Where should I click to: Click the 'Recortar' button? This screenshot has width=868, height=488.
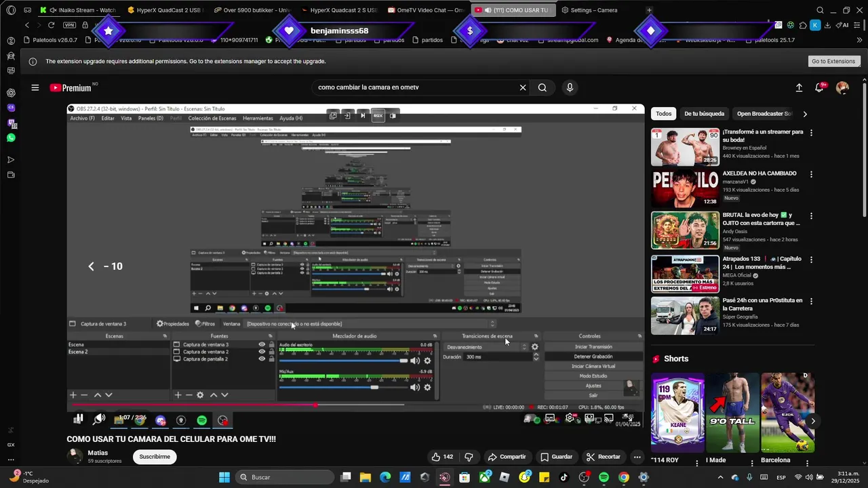click(x=604, y=457)
